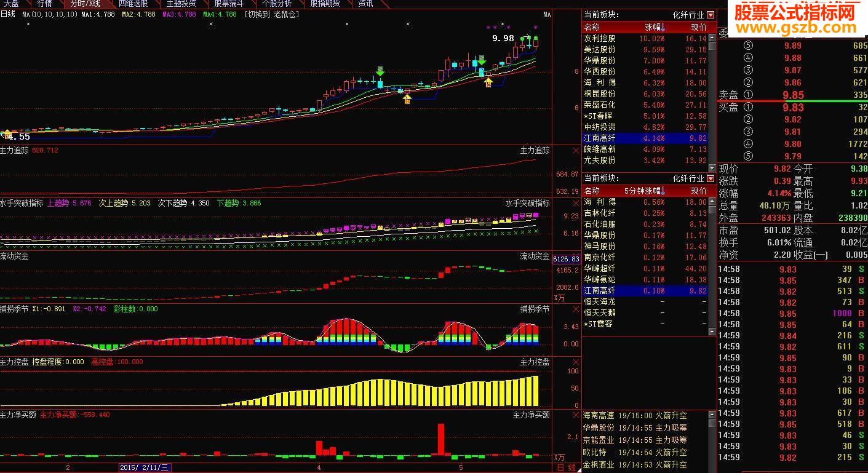Close the 主力净买额 indicator panel
This screenshot has height=473, width=868.
[575, 415]
